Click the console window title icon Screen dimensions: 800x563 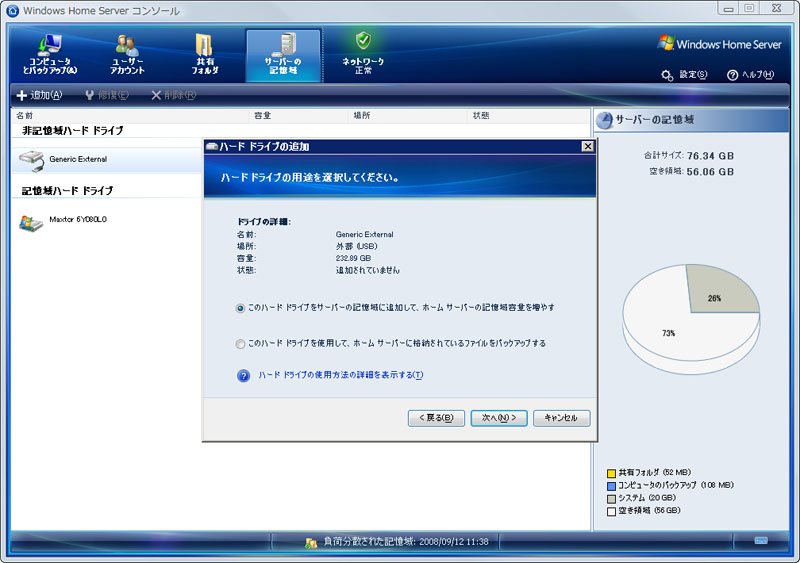click(x=12, y=11)
